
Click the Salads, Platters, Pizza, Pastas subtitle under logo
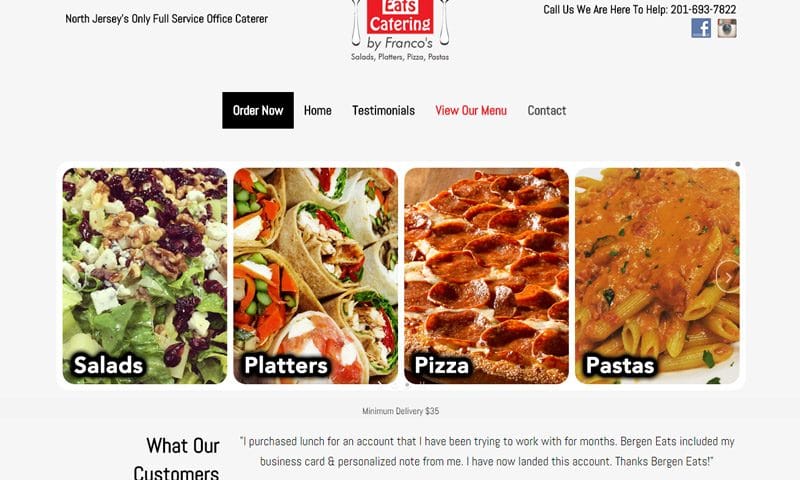(x=400, y=57)
